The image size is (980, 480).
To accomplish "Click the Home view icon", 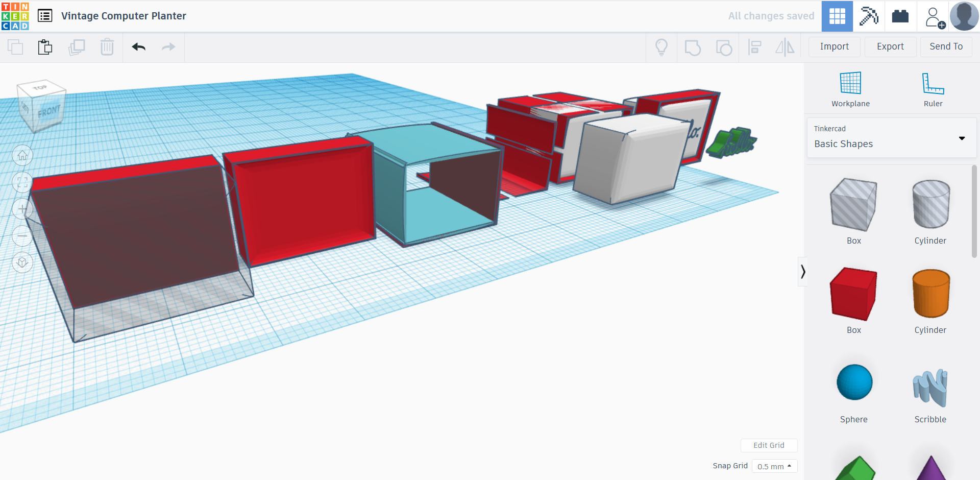I will point(22,156).
